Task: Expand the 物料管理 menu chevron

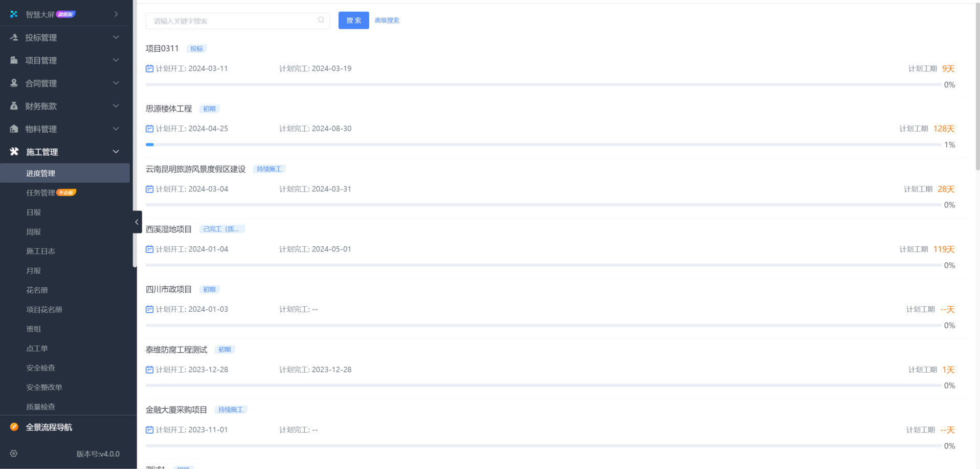Action: pos(116,129)
